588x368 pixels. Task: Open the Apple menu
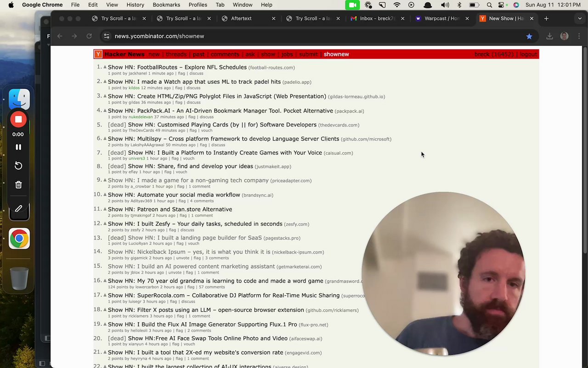(11, 5)
